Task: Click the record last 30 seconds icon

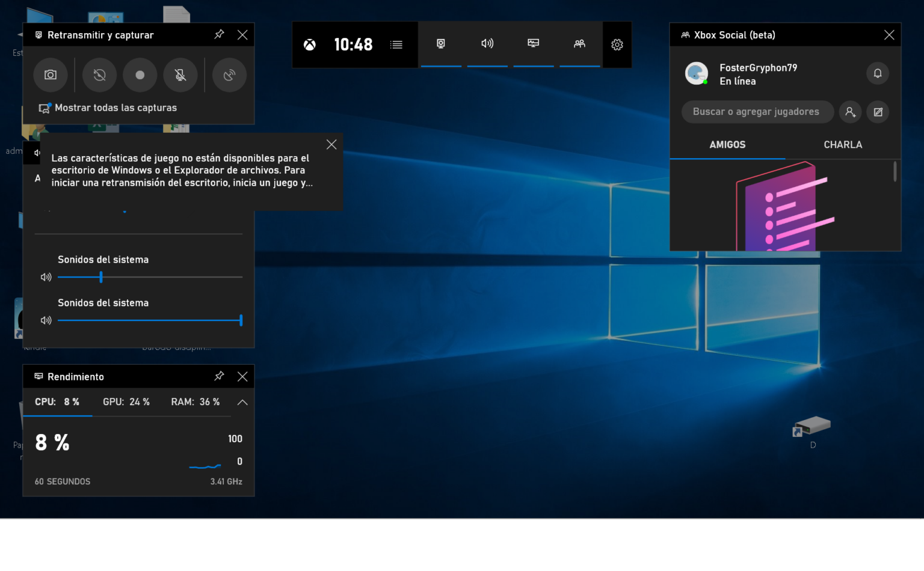Action: click(x=99, y=75)
